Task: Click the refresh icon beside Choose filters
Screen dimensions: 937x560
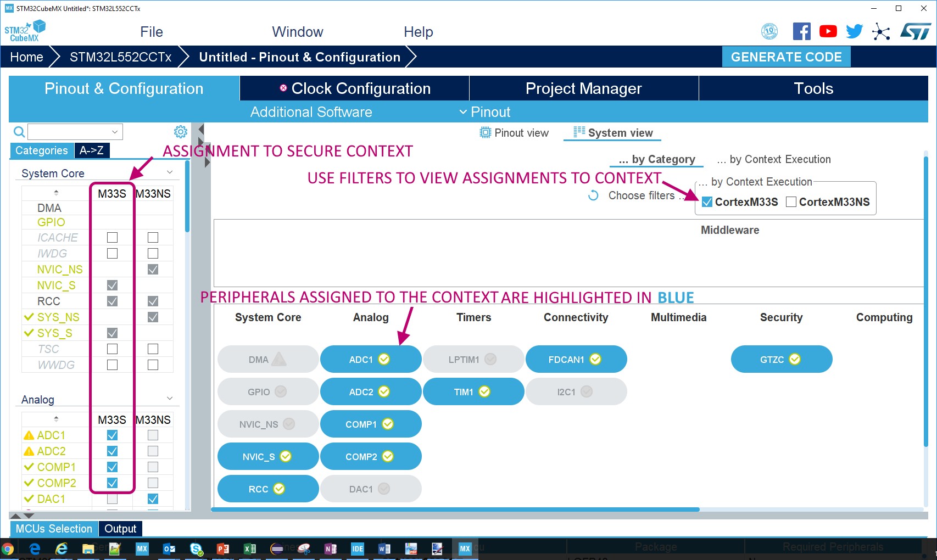Action: tap(593, 195)
